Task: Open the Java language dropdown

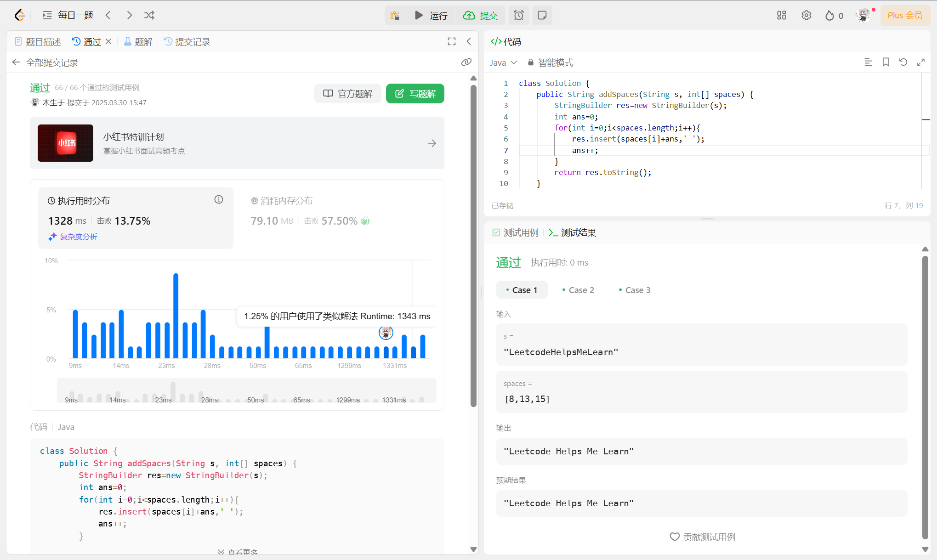Action: [x=503, y=62]
